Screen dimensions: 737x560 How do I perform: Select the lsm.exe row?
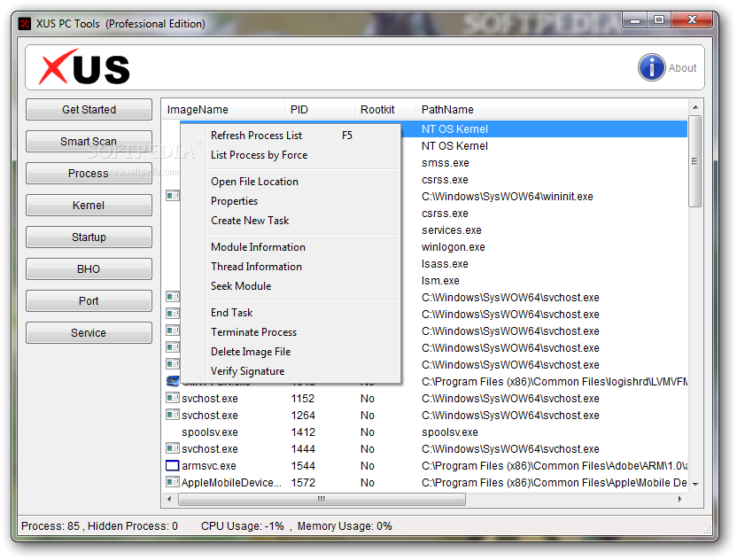(440, 281)
